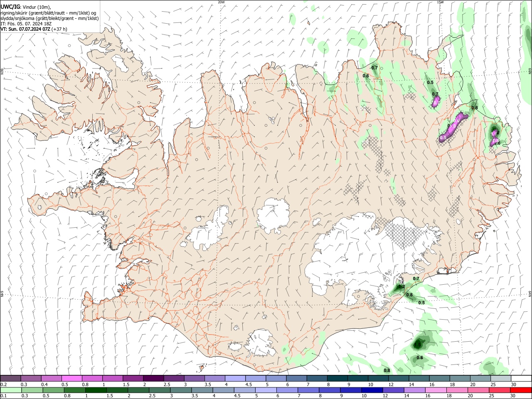Click the bright pink 0.5 swatch in the upper legend row
This screenshot has height=399, width=532.
tap(71, 378)
